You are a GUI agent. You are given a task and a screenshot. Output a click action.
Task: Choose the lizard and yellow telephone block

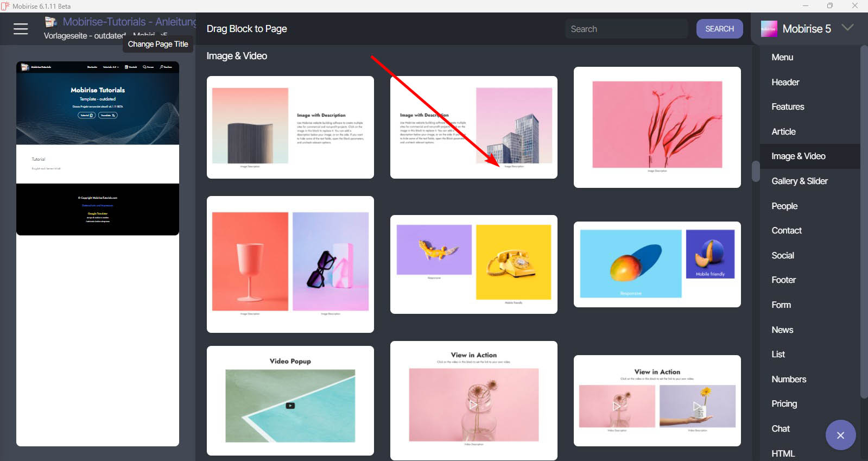474,264
